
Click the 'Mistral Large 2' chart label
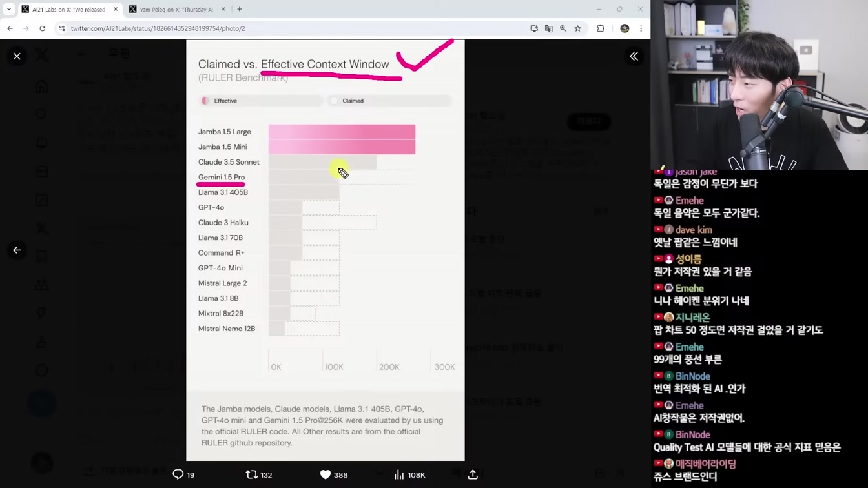click(x=223, y=283)
